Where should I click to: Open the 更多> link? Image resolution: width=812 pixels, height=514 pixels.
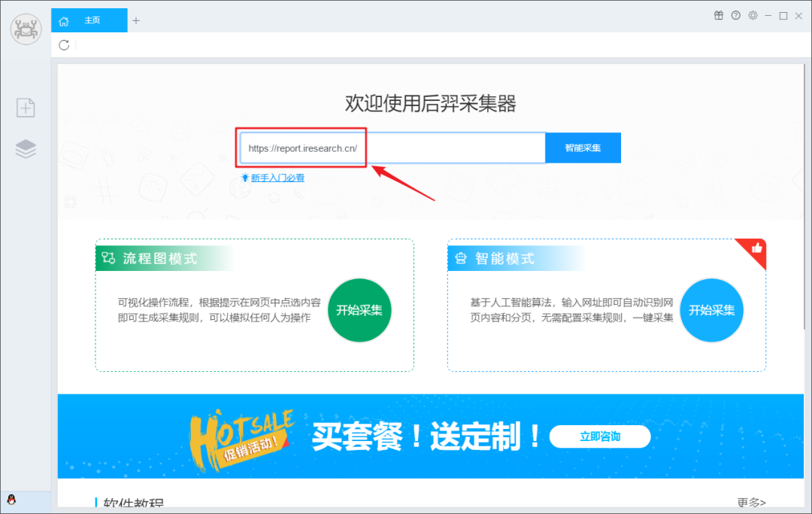click(751, 502)
